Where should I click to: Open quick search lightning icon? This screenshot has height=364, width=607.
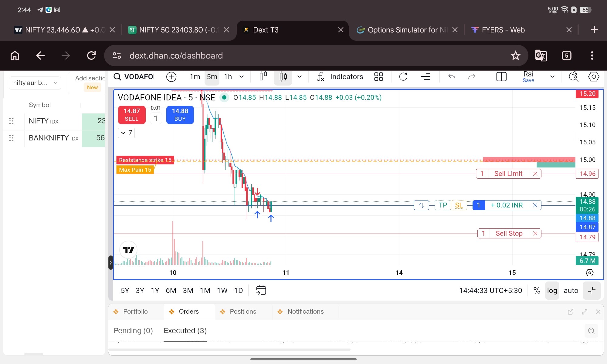point(573,77)
